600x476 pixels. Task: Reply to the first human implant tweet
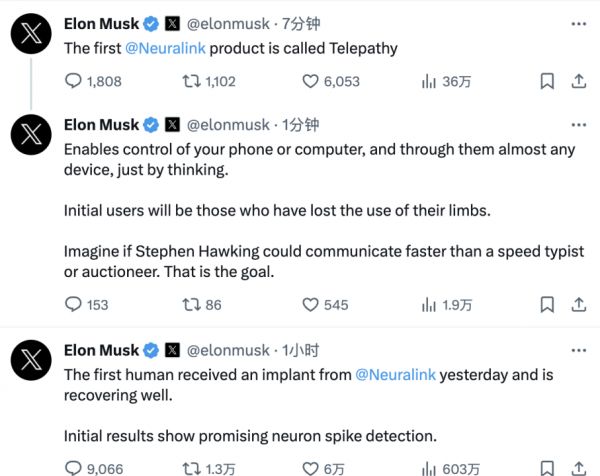coord(73,467)
